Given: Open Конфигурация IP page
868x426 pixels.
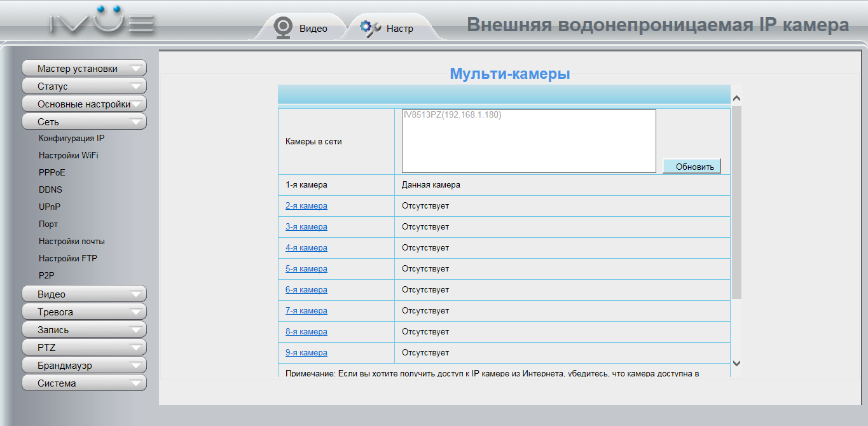Looking at the screenshot, I should (x=71, y=138).
